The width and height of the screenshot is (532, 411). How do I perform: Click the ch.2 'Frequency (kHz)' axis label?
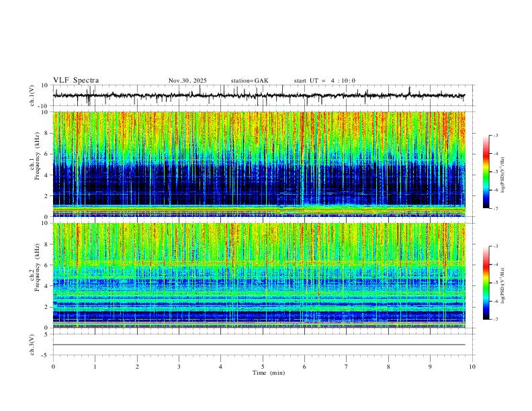point(37,267)
